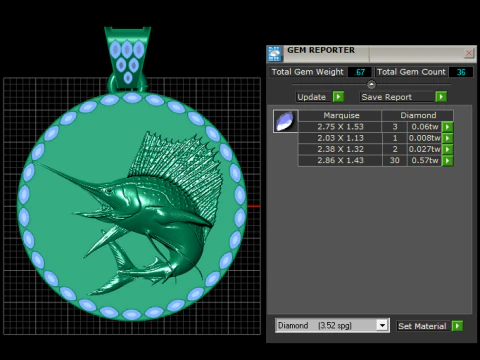Select the marquise gem thumbnail
This screenshot has height=360, width=480.
tap(286, 121)
